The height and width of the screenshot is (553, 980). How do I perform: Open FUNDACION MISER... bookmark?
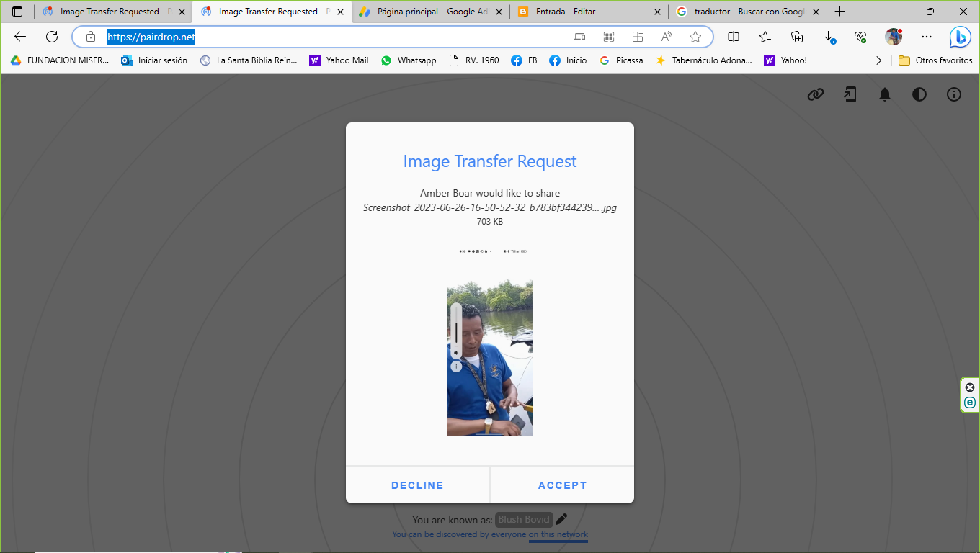click(60, 60)
